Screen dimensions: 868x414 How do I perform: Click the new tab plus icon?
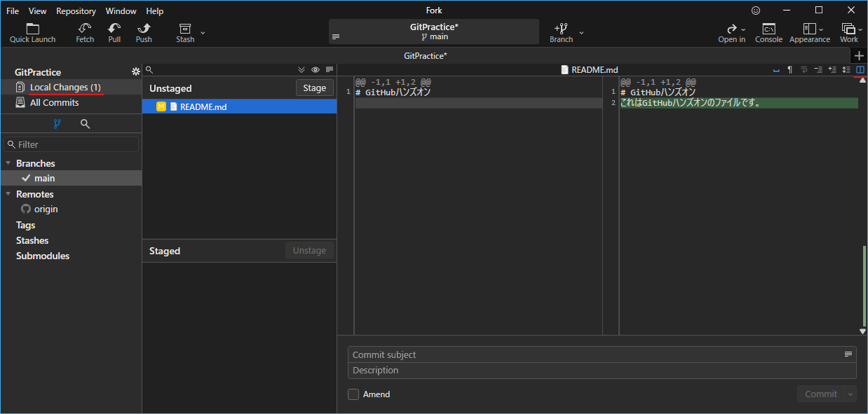click(x=860, y=56)
